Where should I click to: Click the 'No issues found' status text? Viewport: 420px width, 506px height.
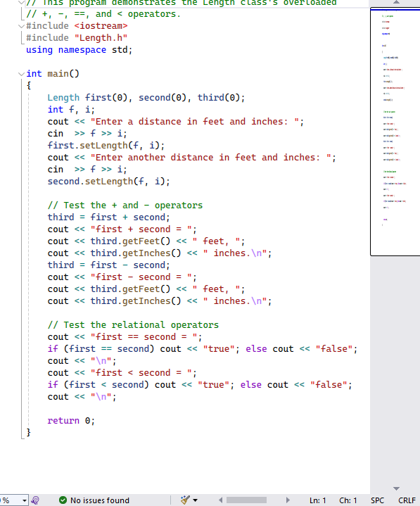(x=100, y=500)
